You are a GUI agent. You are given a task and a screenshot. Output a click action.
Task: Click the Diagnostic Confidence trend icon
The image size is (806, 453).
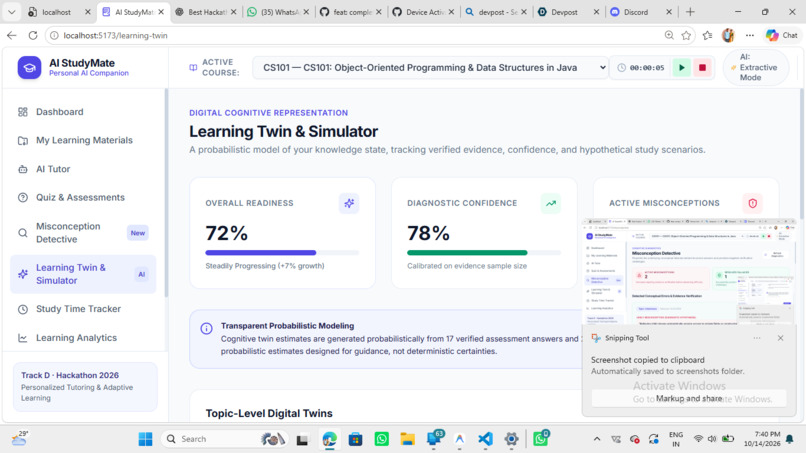551,203
